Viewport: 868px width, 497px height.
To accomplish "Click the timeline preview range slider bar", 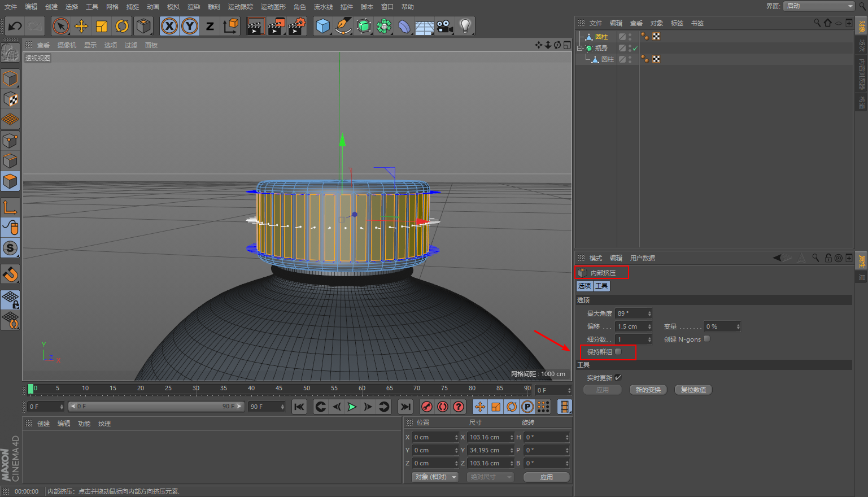I will click(x=156, y=406).
